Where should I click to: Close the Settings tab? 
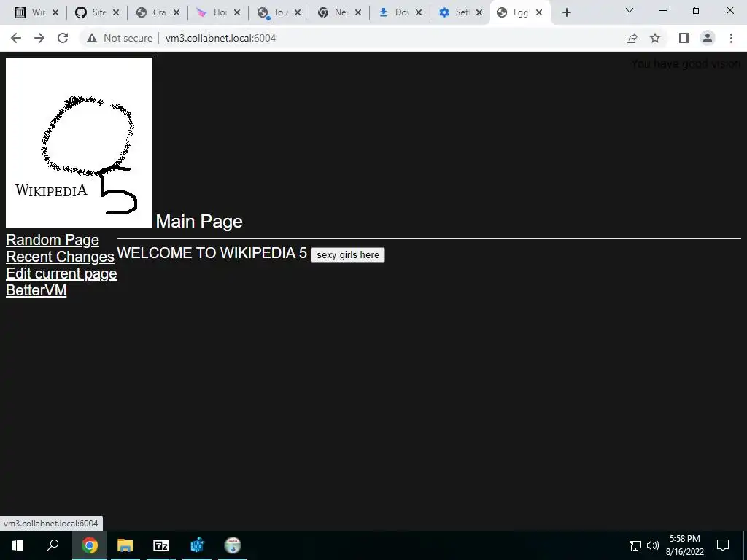pyautogui.click(x=479, y=12)
